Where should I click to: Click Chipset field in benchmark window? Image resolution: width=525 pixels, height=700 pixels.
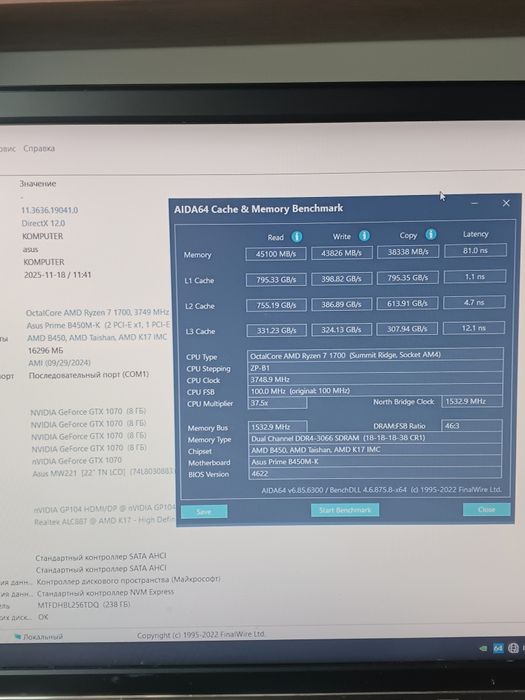click(375, 450)
